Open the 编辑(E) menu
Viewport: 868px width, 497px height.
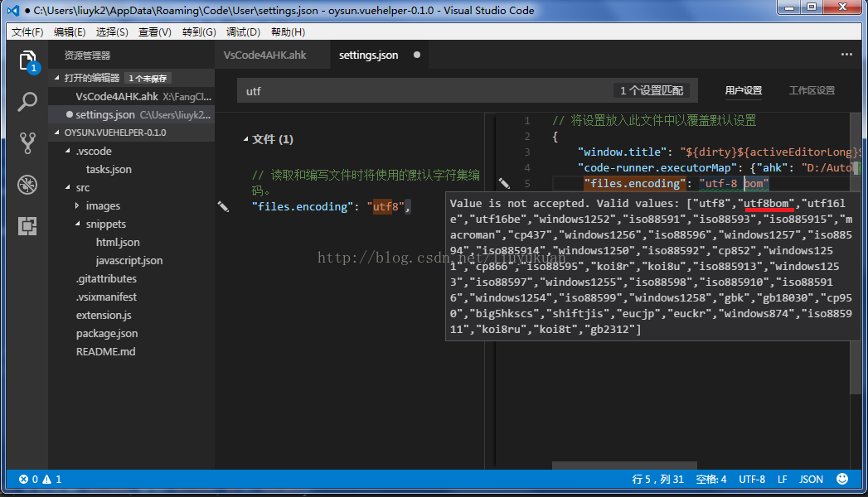69,32
